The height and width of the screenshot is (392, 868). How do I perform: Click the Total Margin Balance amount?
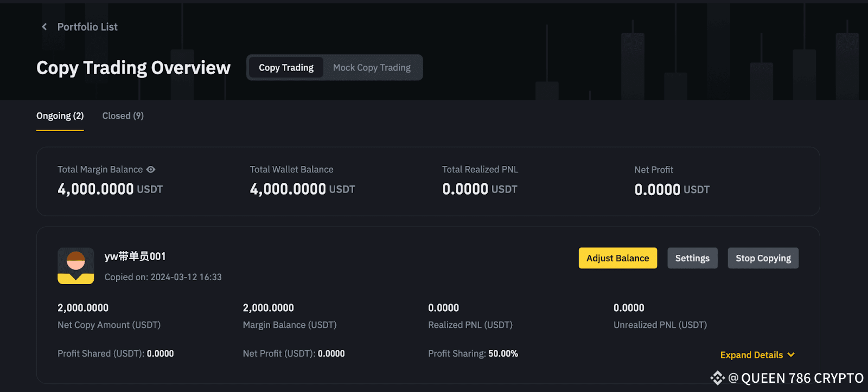coord(95,189)
